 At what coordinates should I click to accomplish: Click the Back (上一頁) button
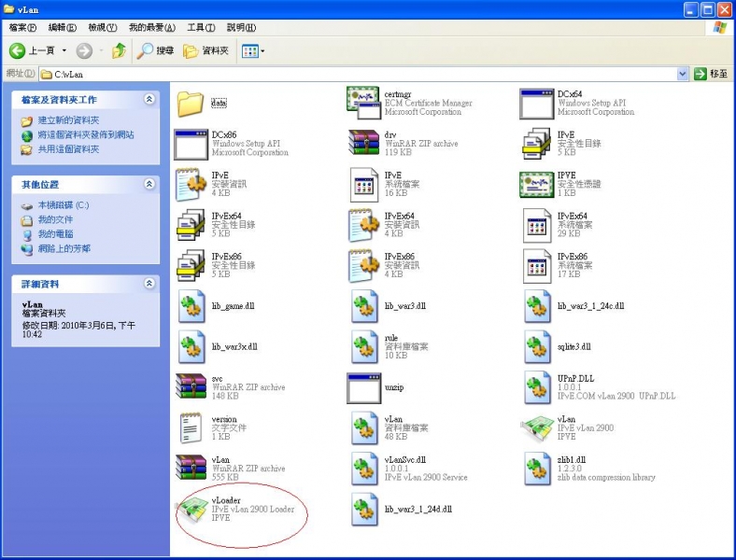pos(32,50)
